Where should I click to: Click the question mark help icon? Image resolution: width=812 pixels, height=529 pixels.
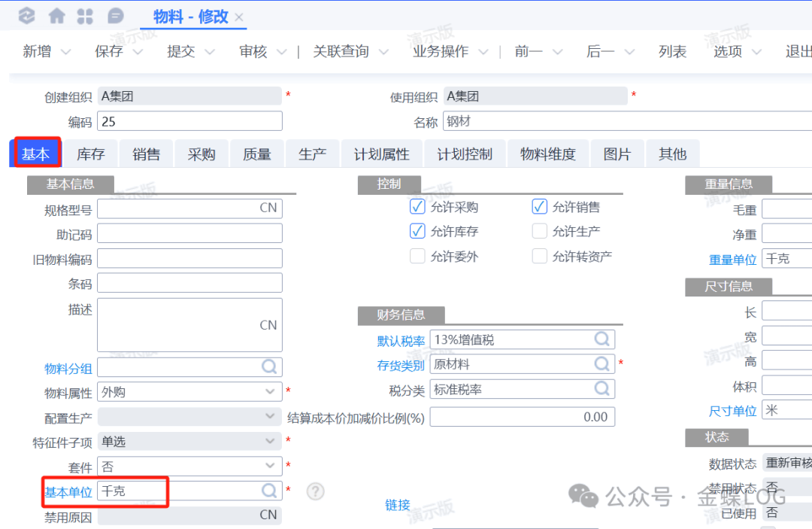(316, 491)
